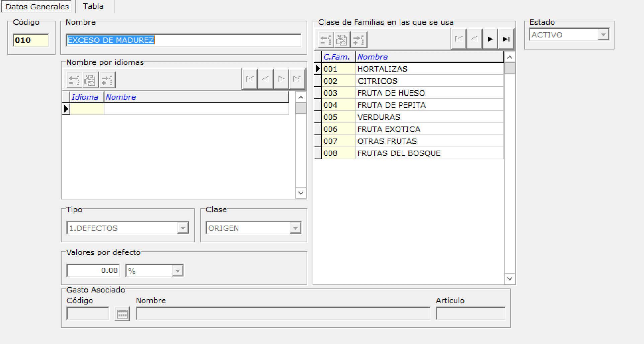
Task: Go to first record in idiomas grid
Action: (250, 79)
